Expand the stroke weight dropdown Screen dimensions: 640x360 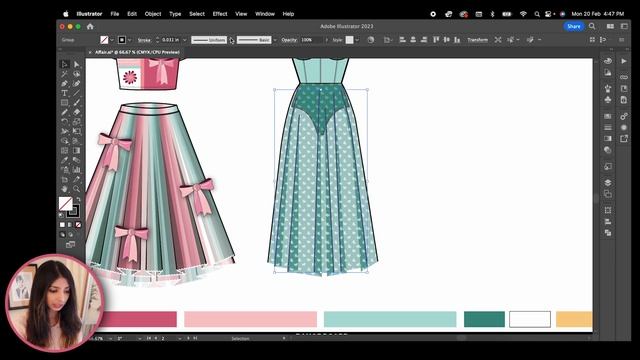pos(184,40)
